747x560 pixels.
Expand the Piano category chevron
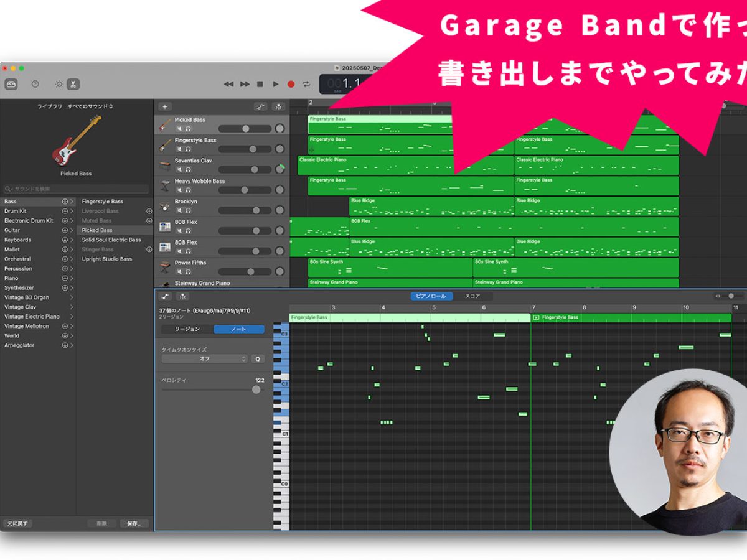(72, 278)
